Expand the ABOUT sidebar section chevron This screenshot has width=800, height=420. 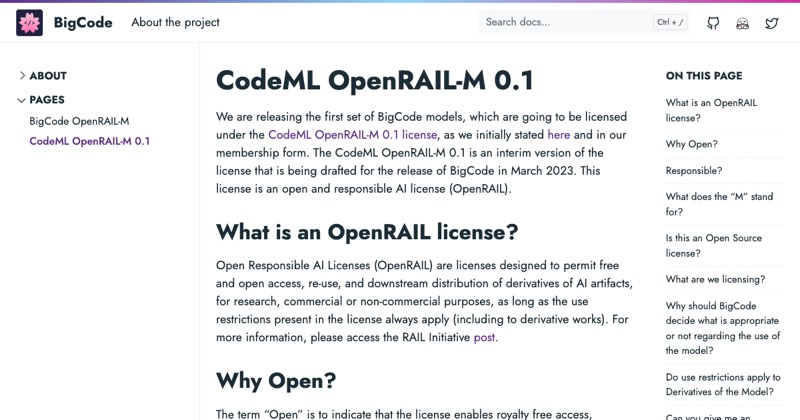pos(22,76)
